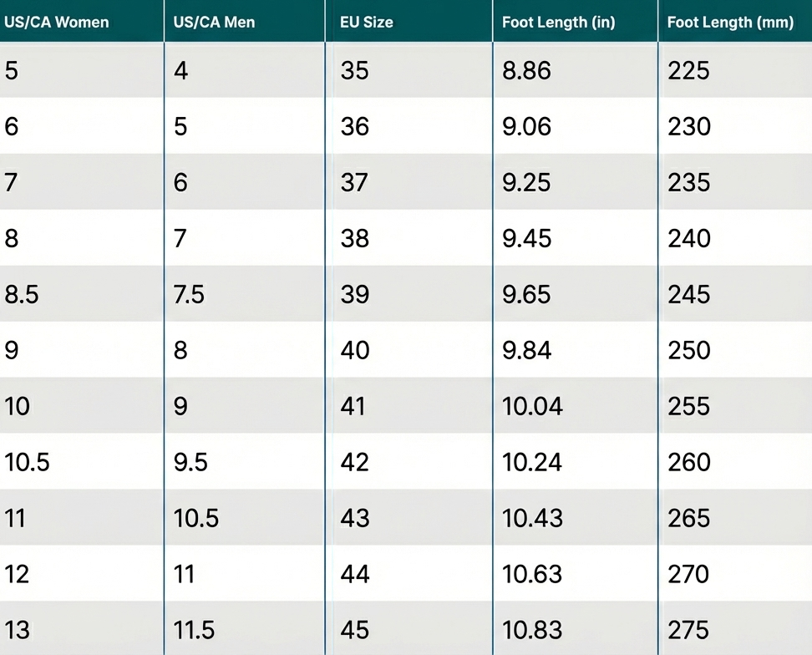
Task: Click EU size 44 cell
Action: point(354,575)
